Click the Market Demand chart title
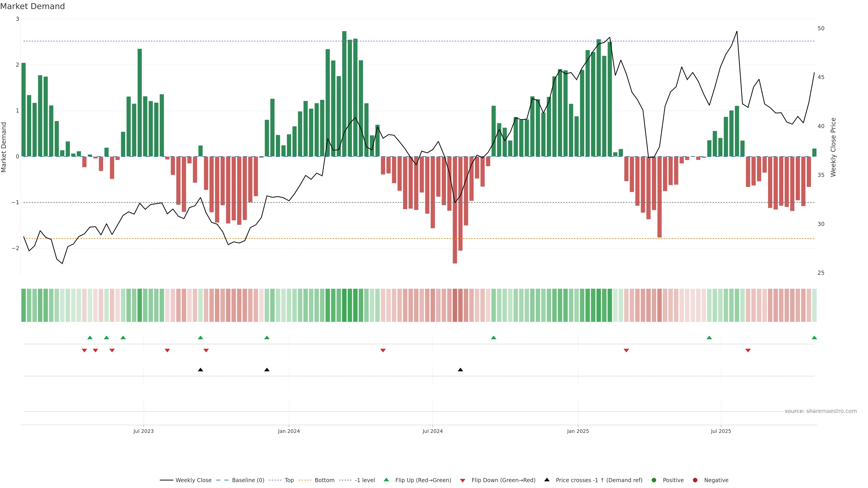The width and height of the screenshot is (868, 488). [x=32, y=6]
